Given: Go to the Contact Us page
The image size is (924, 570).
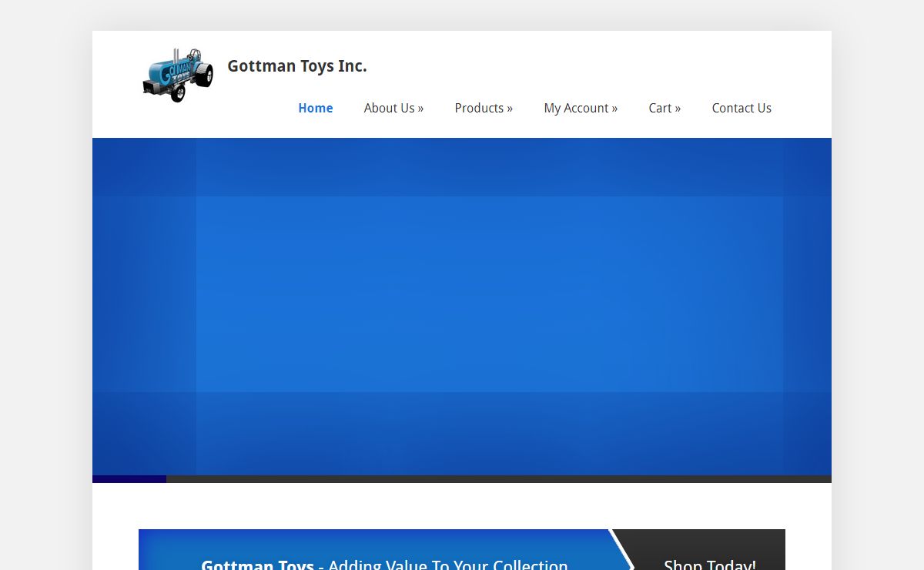Looking at the screenshot, I should point(742,108).
